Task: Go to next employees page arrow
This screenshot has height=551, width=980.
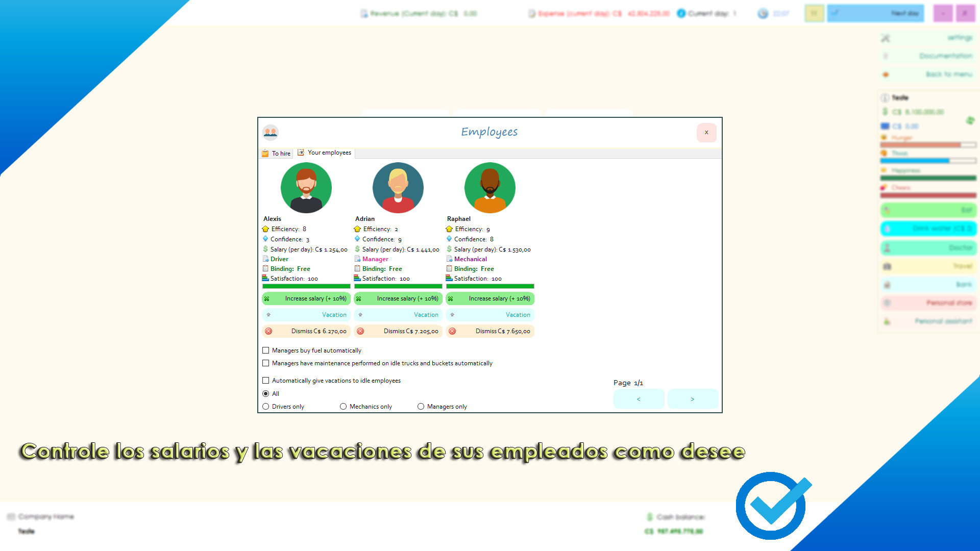Action: pos(693,399)
